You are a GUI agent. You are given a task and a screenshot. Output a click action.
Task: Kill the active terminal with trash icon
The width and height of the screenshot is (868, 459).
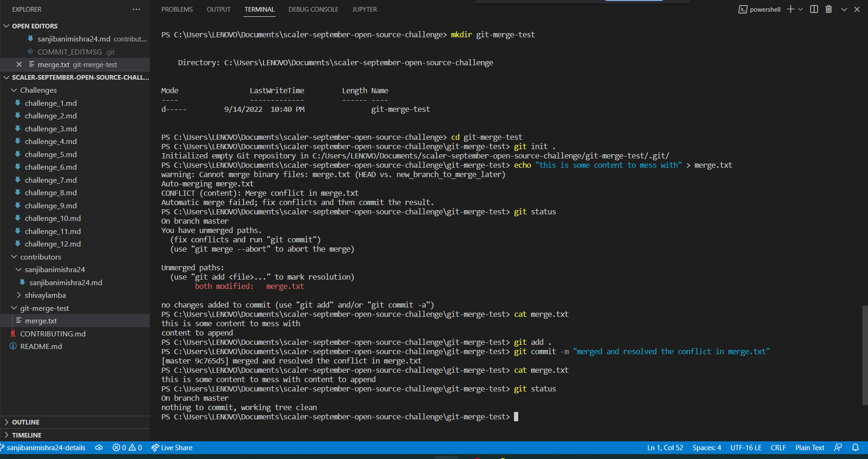pos(829,9)
